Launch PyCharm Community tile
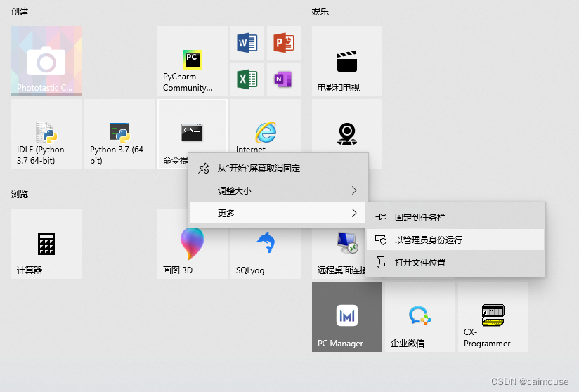 [193, 61]
